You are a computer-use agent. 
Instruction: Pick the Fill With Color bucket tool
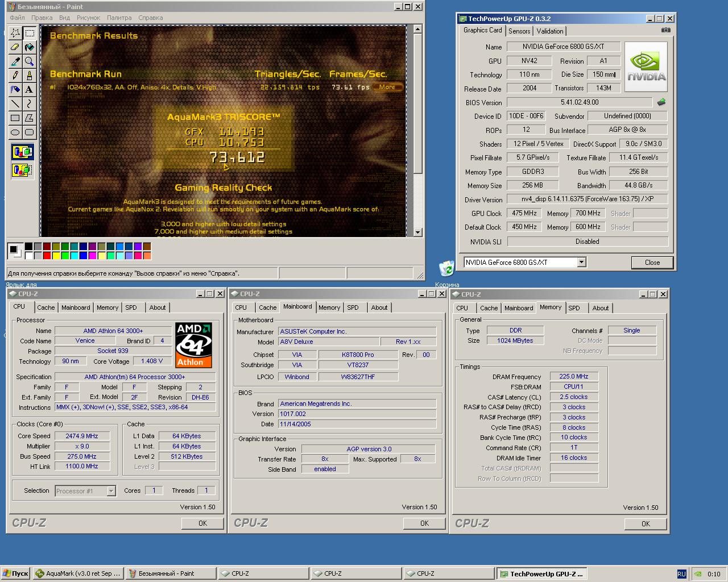(x=30, y=47)
